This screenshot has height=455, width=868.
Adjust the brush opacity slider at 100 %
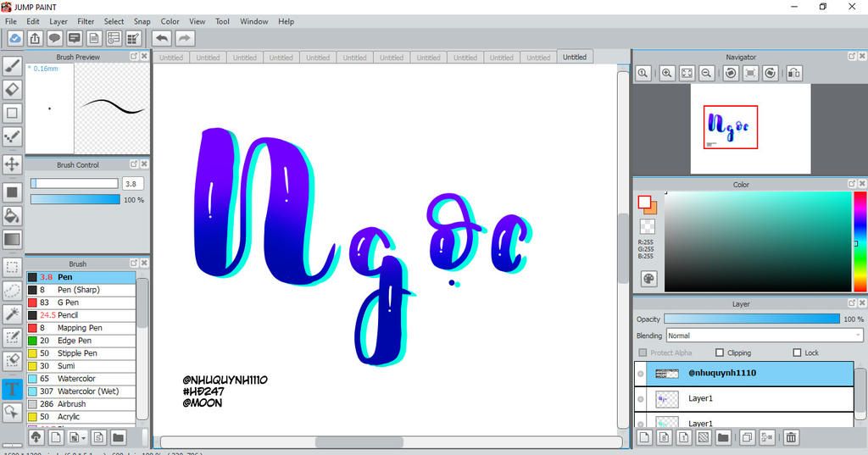(75, 199)
